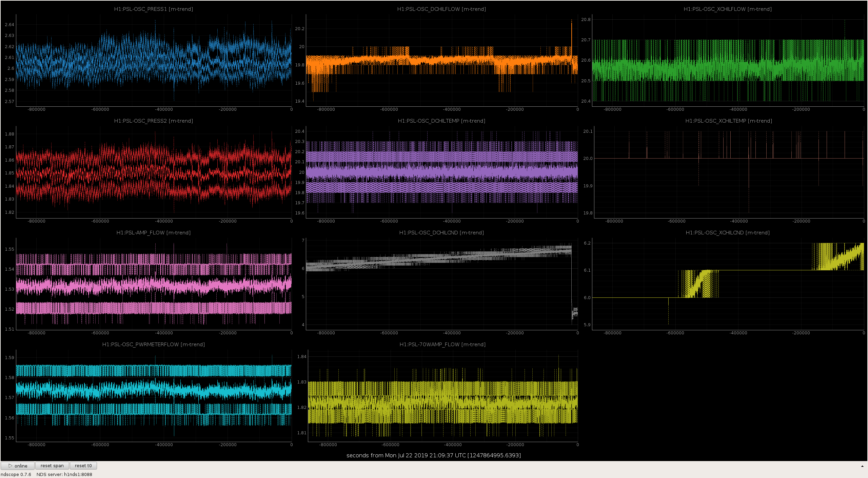
Task: Click the ndscope 0.7.6 version text
Action: tap(16, 474)
